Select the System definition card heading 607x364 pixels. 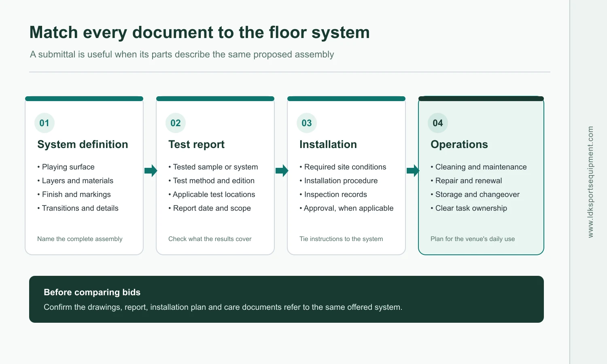(83, 144)
